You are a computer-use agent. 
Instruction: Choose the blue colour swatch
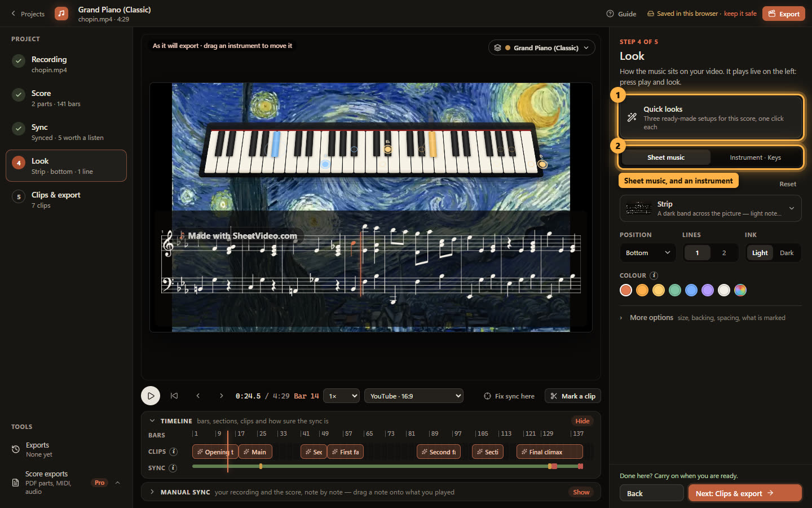coord(691,290)
